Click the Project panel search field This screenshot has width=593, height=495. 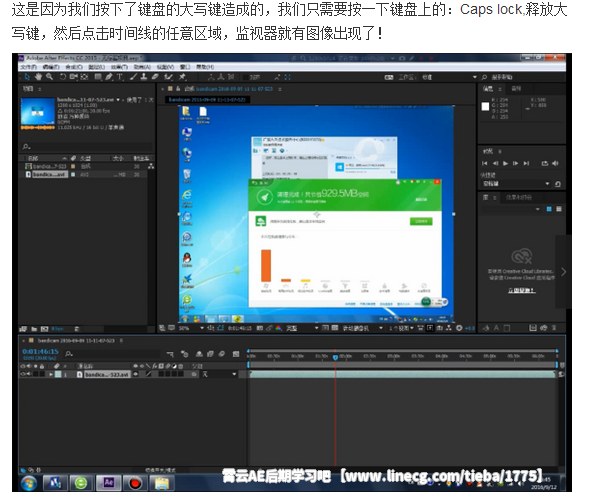pyautogui.click(x=87, y=146)
